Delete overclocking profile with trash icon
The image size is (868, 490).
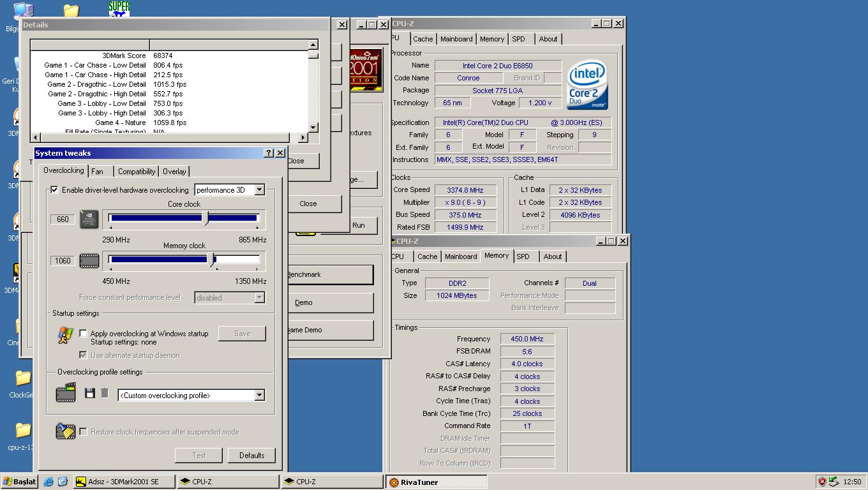pyautogui.click(x=105, y=393)
